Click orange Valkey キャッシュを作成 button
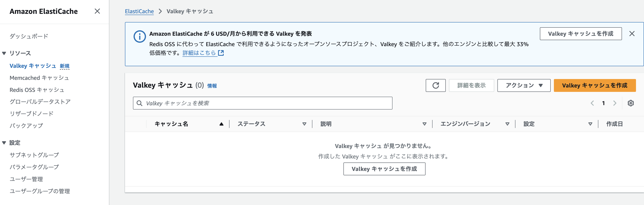This screenshot has width=644, height=205. pyautogui.click(x=595, y=85)
